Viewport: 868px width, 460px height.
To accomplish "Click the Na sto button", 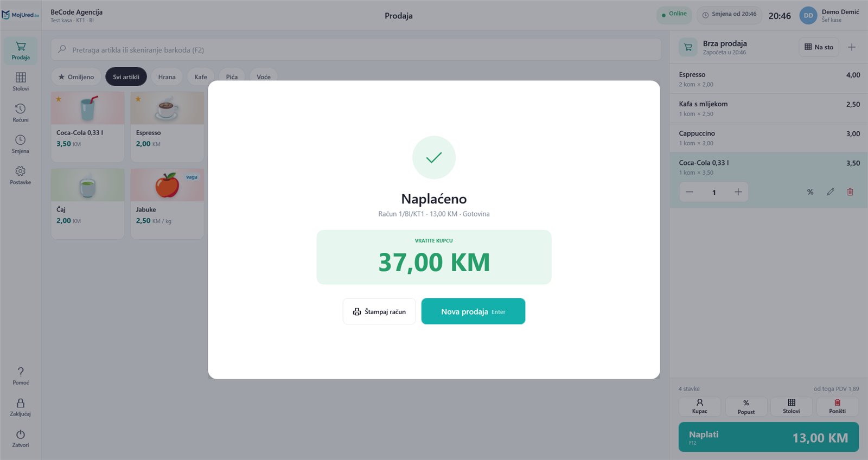I will click(819, 47).
